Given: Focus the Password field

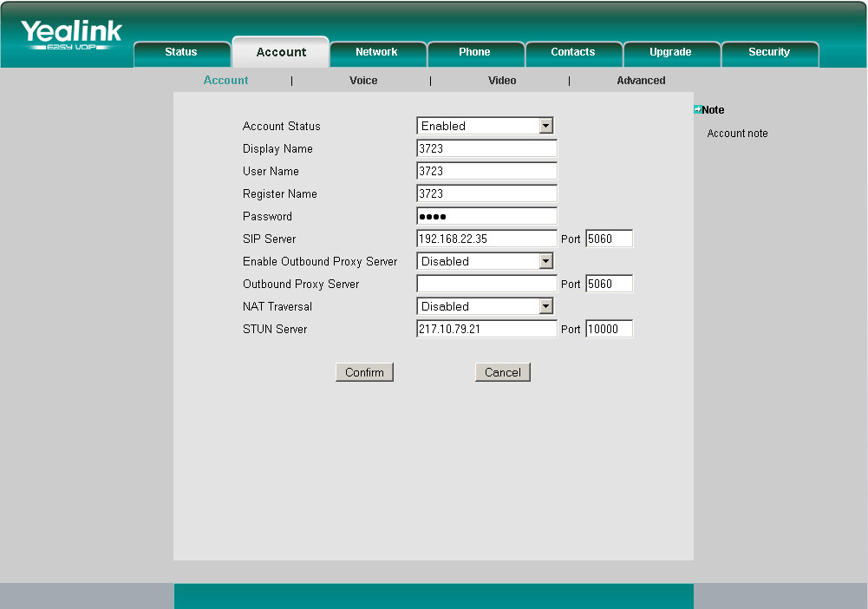Looking at the screenshot, I should click(x=486, y=216).
